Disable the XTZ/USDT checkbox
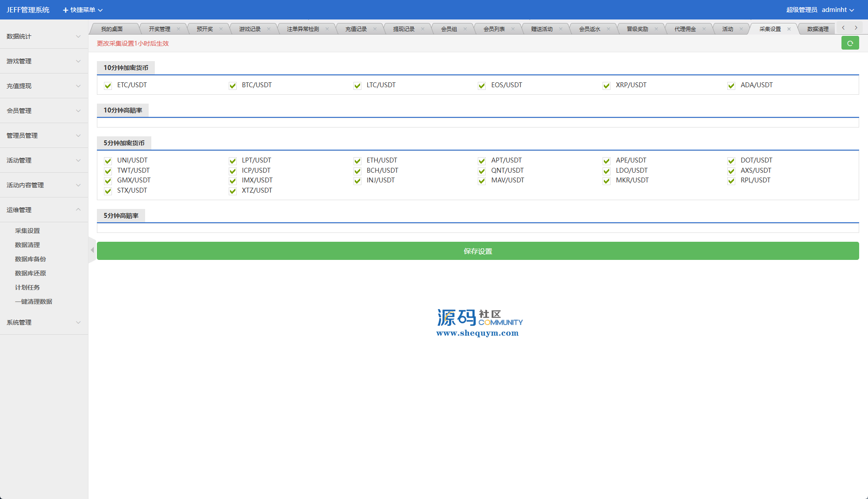The width and height of the screenshot is (868, 499). pyautogui.click(x=233, y=191)
